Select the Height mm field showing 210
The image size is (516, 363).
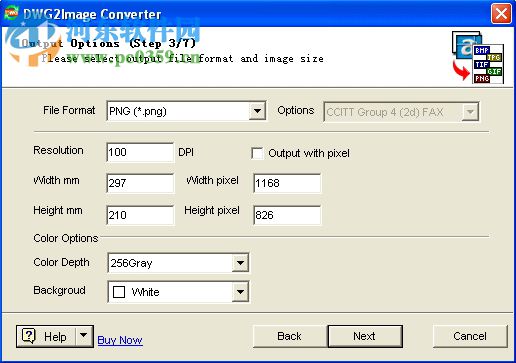click(x=140, y=215)
